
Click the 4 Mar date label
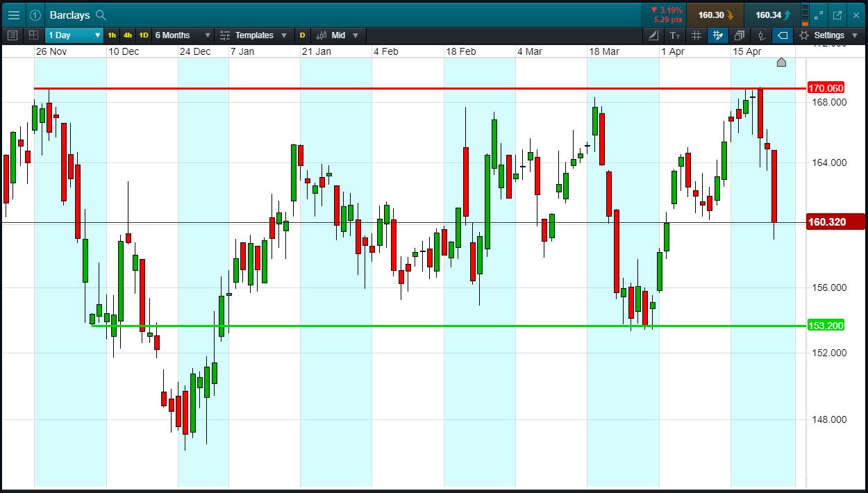point(530,51)
